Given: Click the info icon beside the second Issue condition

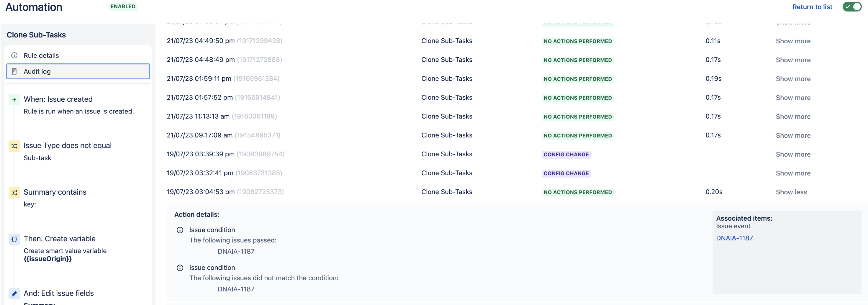Looking at the screenshot, I should tap(181, 268).
